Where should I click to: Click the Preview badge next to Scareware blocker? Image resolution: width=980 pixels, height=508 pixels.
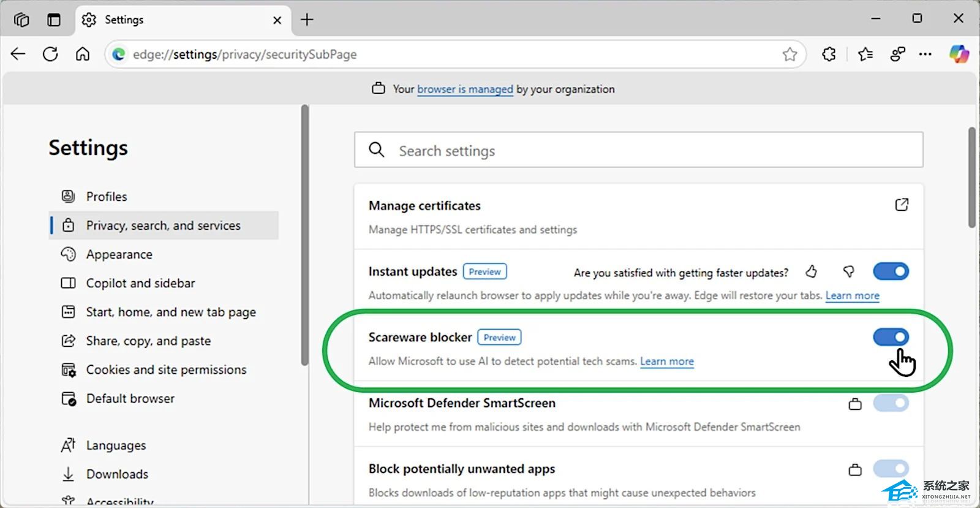click(500, 337)
